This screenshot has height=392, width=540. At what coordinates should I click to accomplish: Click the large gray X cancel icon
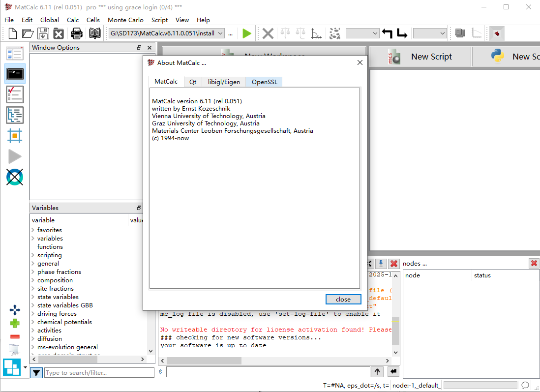click(268, 33)
